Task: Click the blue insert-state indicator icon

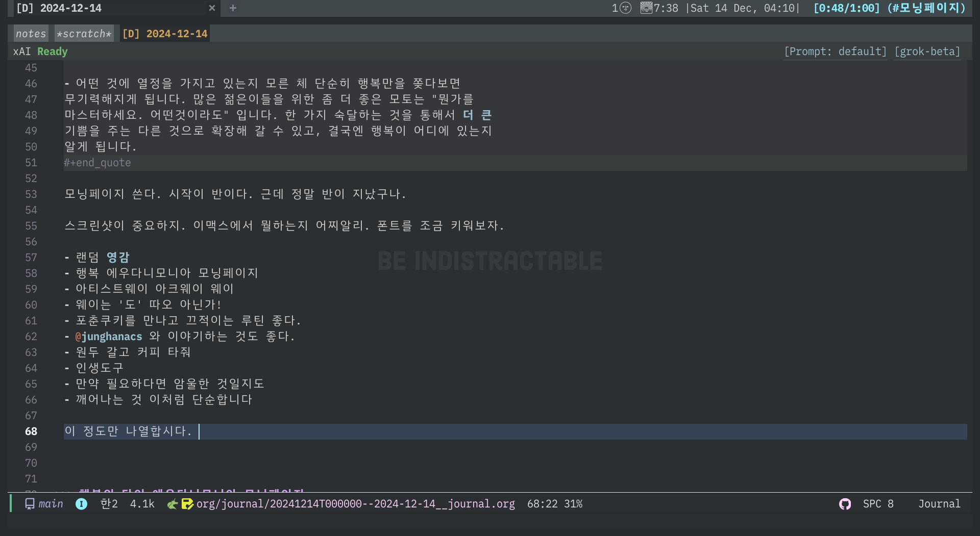Action: pyautogui.click(x=81, y=504)
